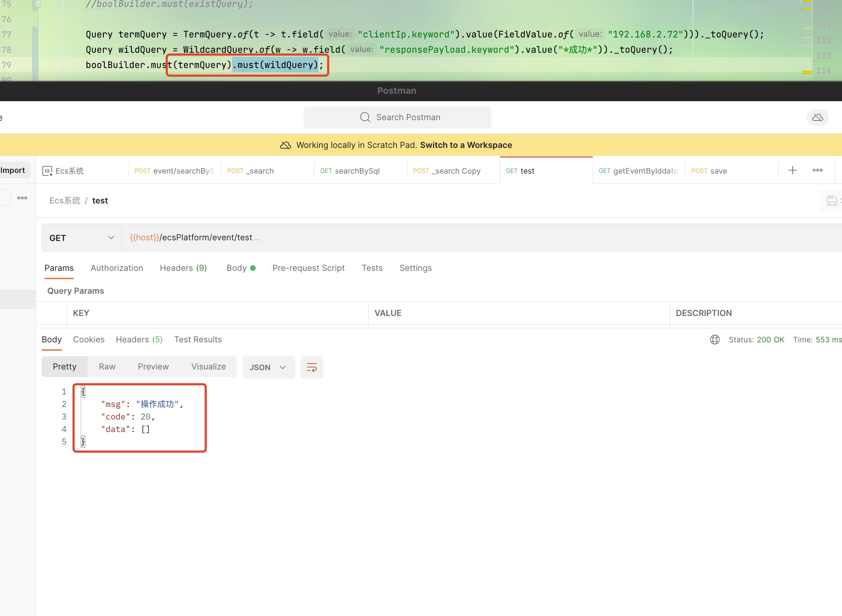Collapse JSON object on response line 1

(83, 392)
